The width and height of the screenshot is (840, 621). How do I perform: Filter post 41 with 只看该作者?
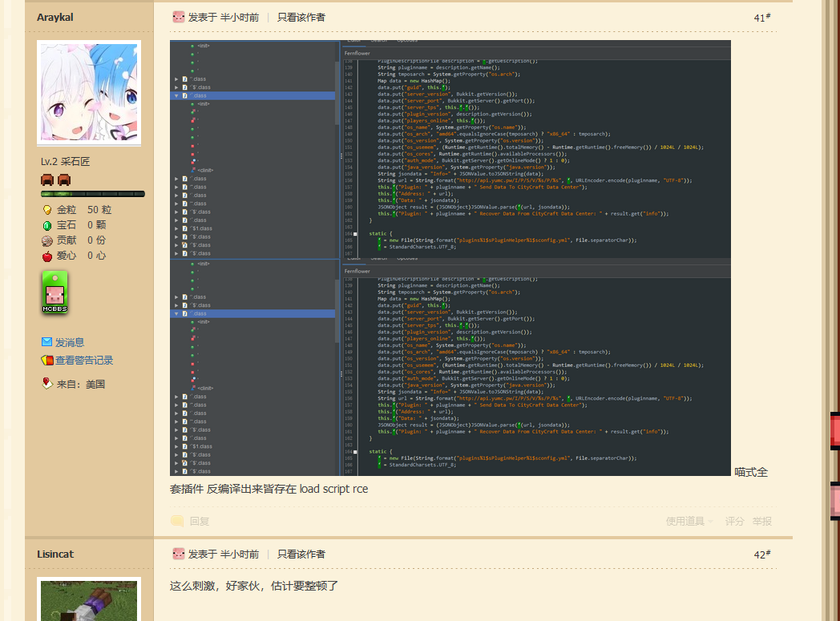coord(301,17)
